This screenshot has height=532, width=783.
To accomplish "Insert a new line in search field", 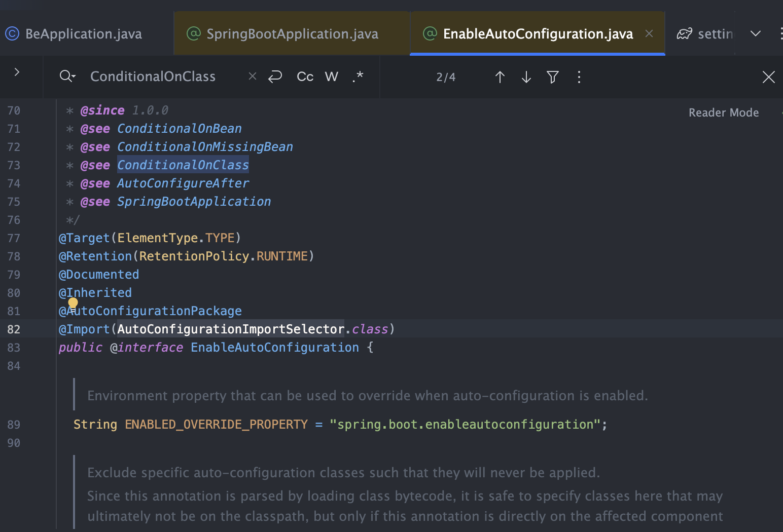I will [275, 77].
